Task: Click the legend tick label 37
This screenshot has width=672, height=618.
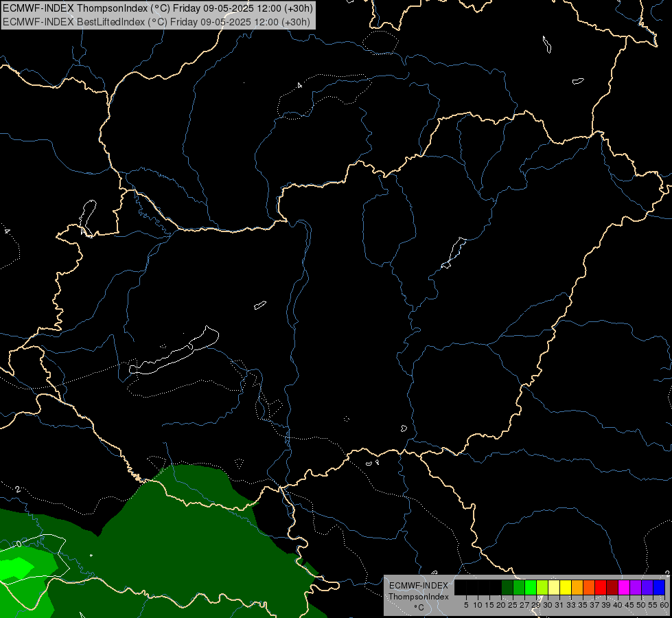Action: pyautogui.click(x=594, y=605)
